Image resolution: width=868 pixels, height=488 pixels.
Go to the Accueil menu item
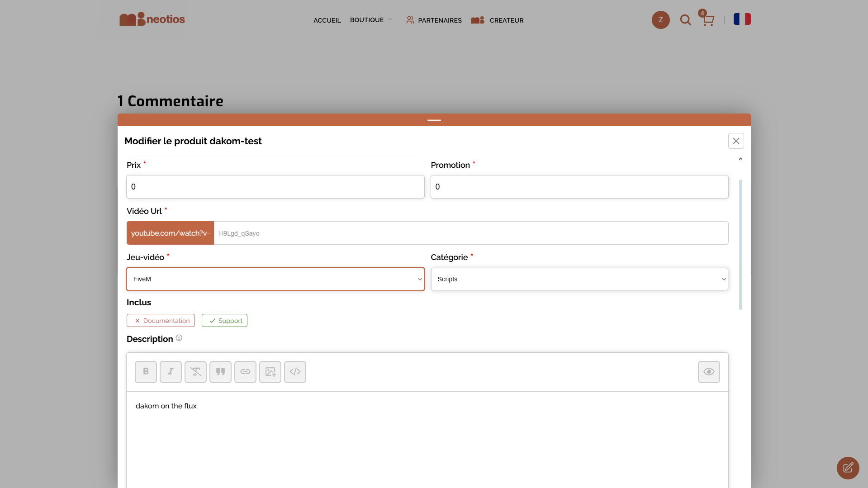tap(327, 20)
